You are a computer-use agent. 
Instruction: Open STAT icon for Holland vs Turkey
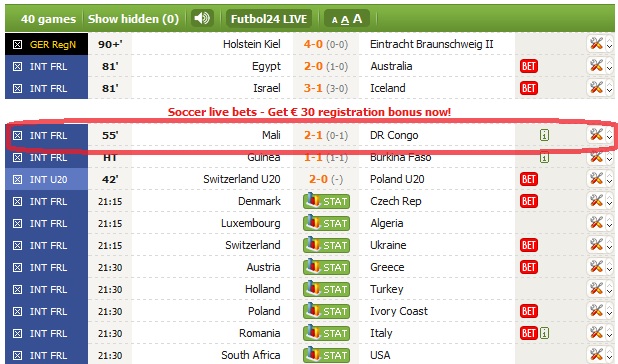[326, 289]
